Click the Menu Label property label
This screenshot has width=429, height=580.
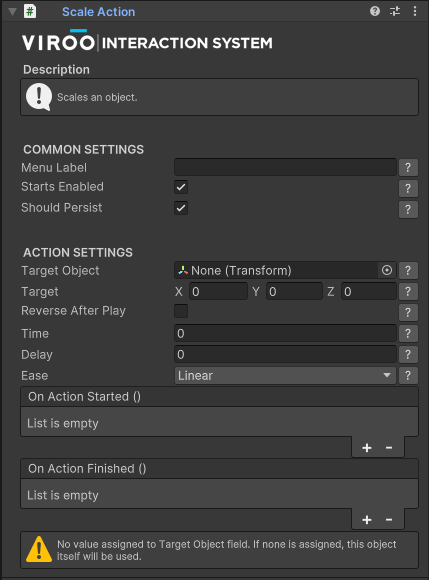pos(54,168)
